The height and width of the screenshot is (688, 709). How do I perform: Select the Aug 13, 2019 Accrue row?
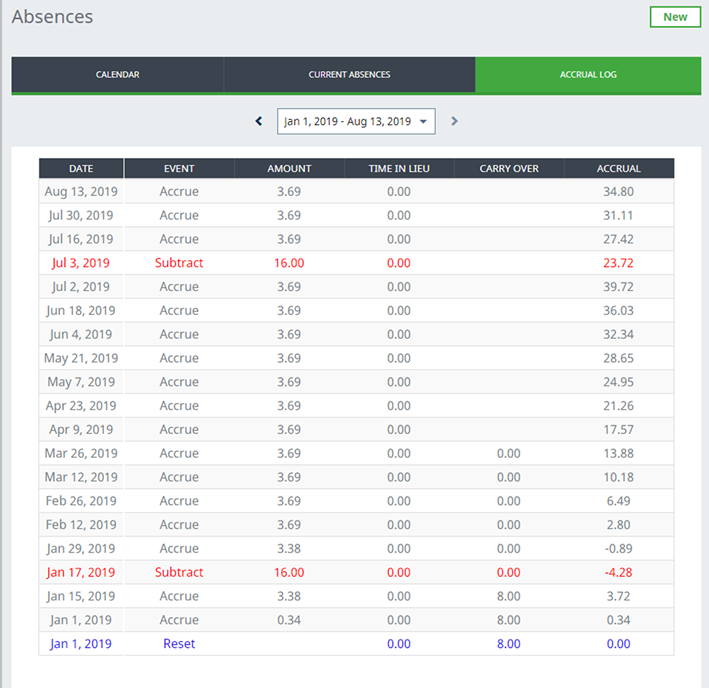tap(179, 192)
